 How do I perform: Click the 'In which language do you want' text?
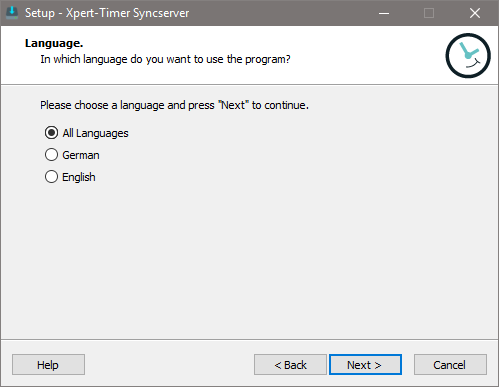[165, 59]
